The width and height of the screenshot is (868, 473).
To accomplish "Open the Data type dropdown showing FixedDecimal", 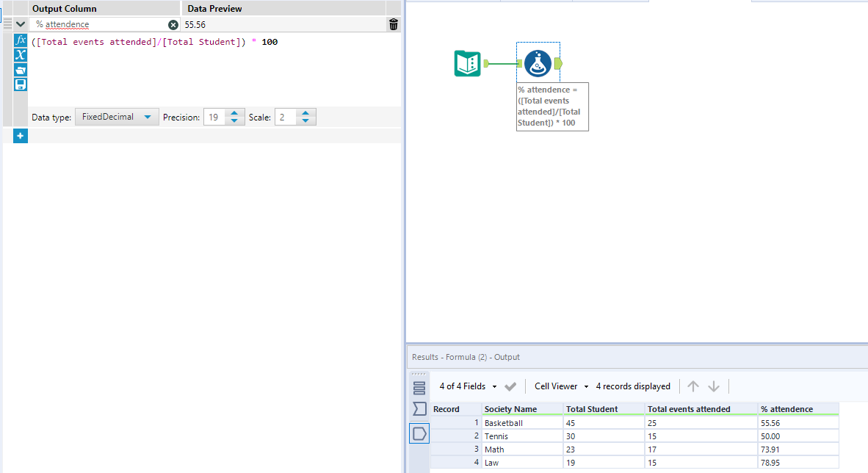I will pyautogui.click(x=117, y=116).
